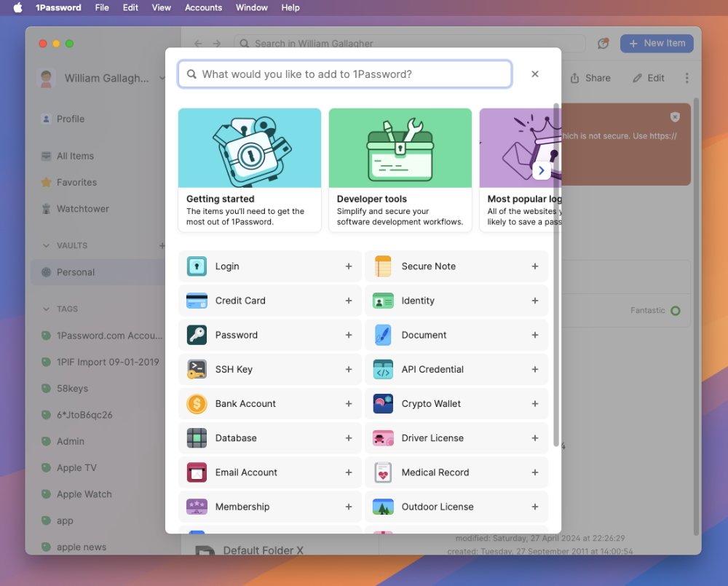This screenshot has height=586, width=728.
Task: Click the main window vertical scrollbar
Action: pyautogui.click(x=696, y=316)
